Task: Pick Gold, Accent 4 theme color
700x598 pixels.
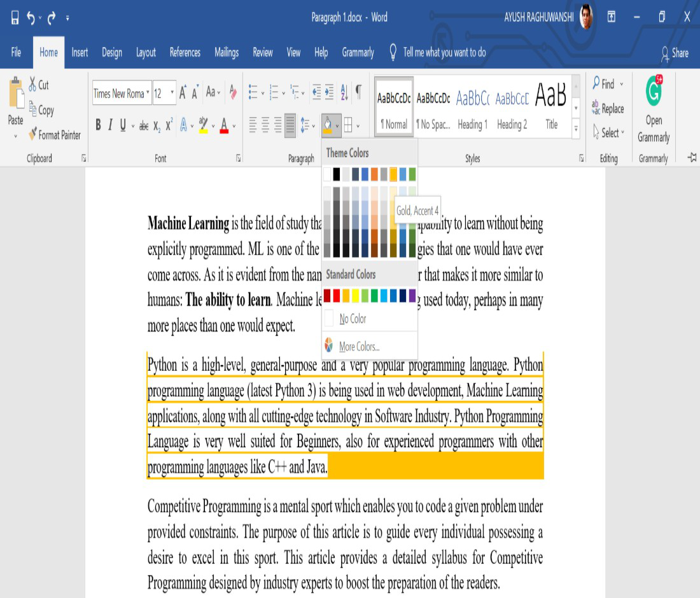Action: pos(393,174)
